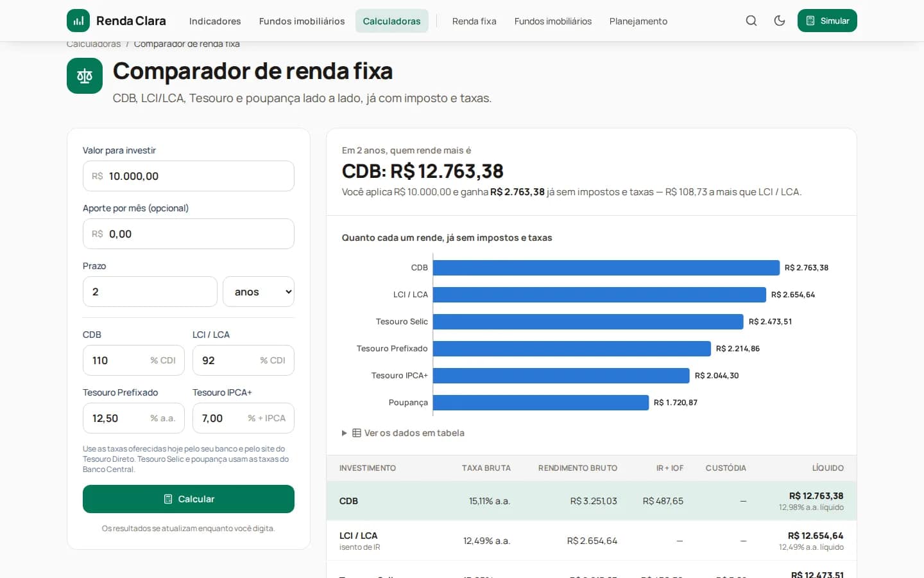Edit the Tesouro IPCA+ rate field

(x=243, y=418)
